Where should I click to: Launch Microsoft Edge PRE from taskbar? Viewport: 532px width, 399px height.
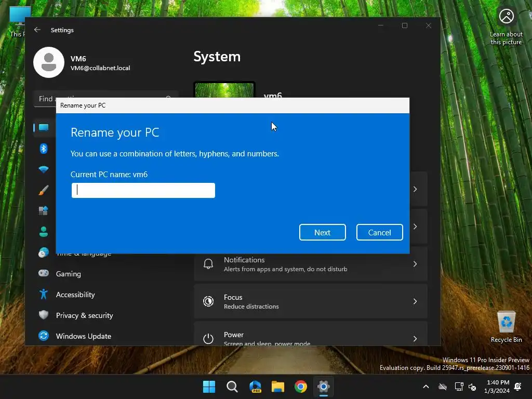[x=255, y=387]
